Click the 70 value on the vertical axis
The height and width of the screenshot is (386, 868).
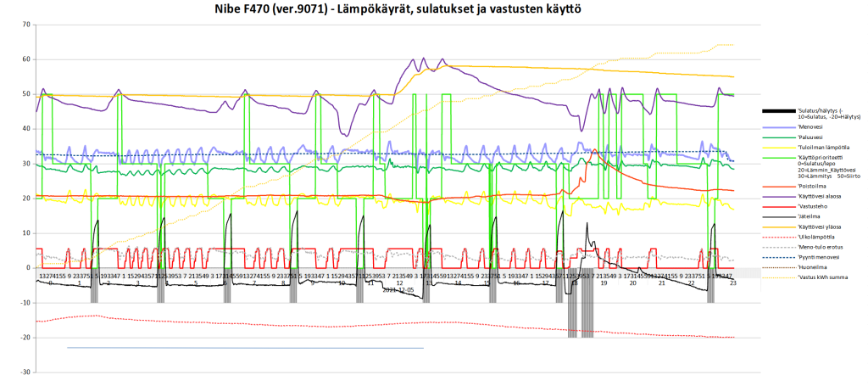(x=26, y=25)
